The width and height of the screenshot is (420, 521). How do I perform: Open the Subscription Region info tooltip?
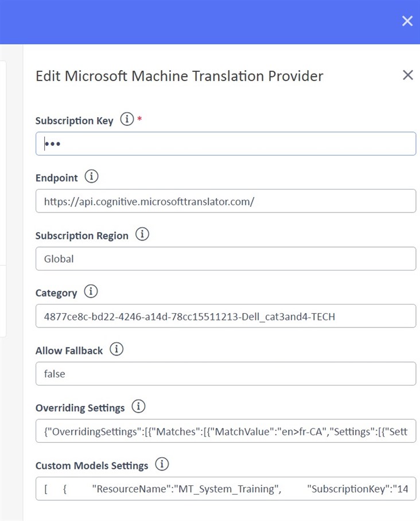coord(142,234)
